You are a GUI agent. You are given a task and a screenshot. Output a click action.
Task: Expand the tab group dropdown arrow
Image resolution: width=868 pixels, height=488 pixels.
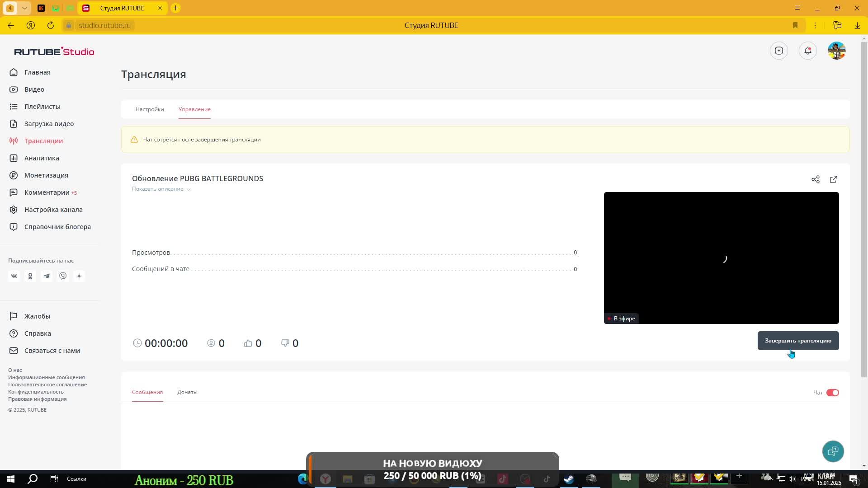(x=24, y=8)
